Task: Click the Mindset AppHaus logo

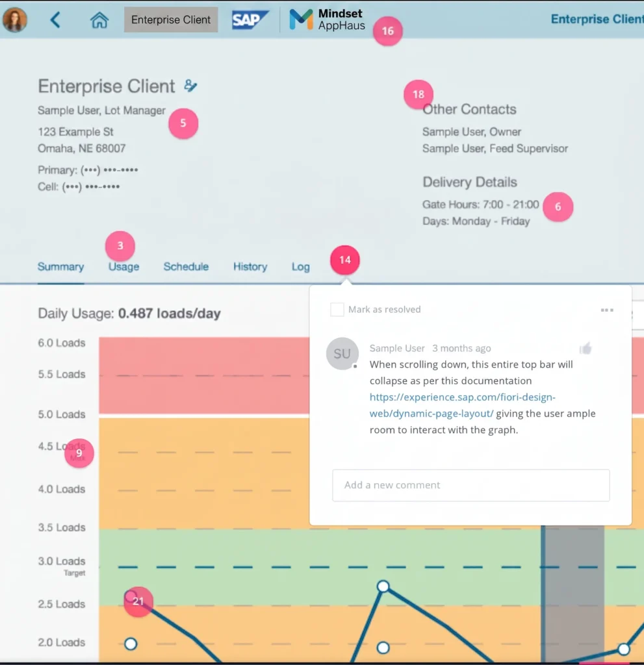Action: pos(327,19)
